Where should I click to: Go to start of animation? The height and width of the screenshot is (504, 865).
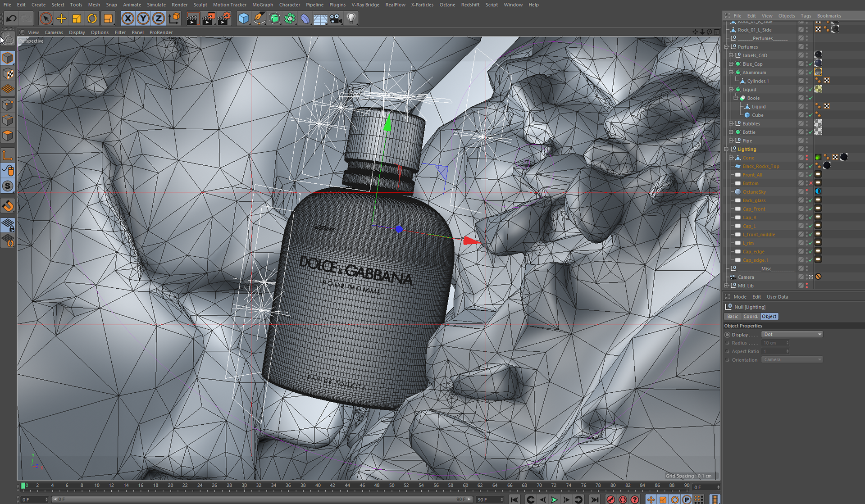pyautogui.click(x=514, y=499)
